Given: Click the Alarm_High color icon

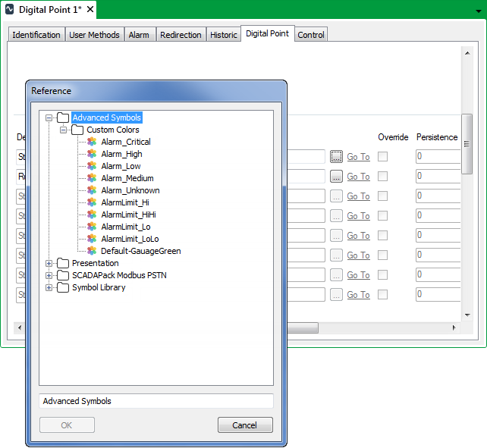Looking at the screenshot, I should pyautogui.click(x=92, y=154).
